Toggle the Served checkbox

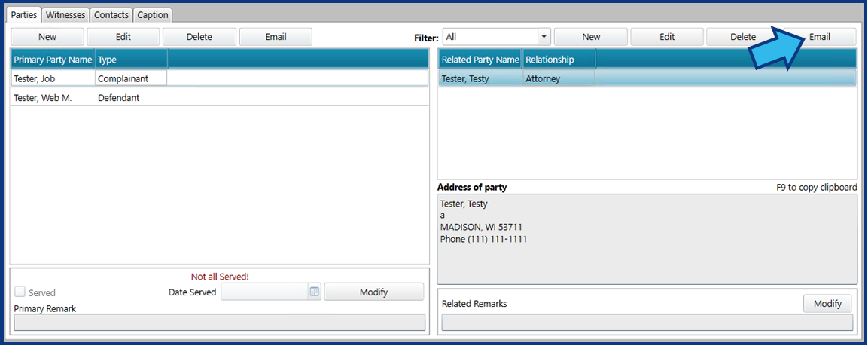20,292
